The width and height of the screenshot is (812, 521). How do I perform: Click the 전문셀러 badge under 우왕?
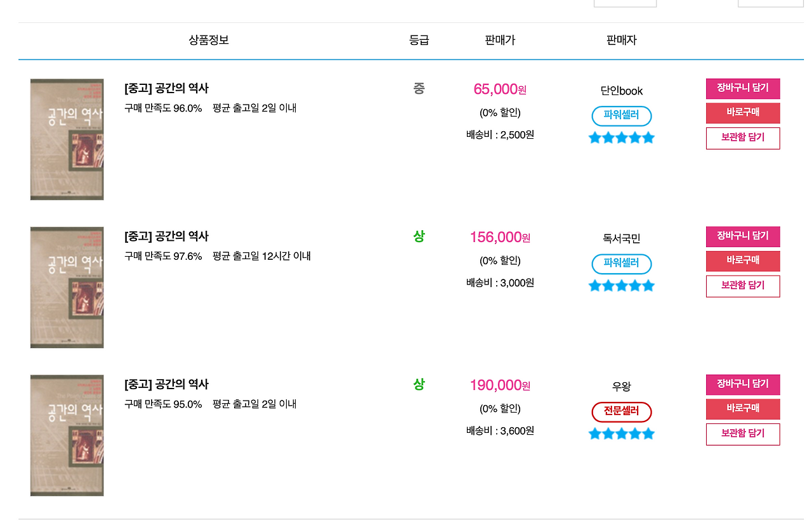(x=621, y=412)
